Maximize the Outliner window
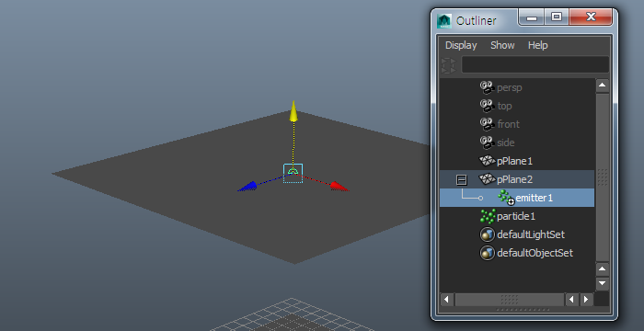644x331 pixels. (557, 17)
